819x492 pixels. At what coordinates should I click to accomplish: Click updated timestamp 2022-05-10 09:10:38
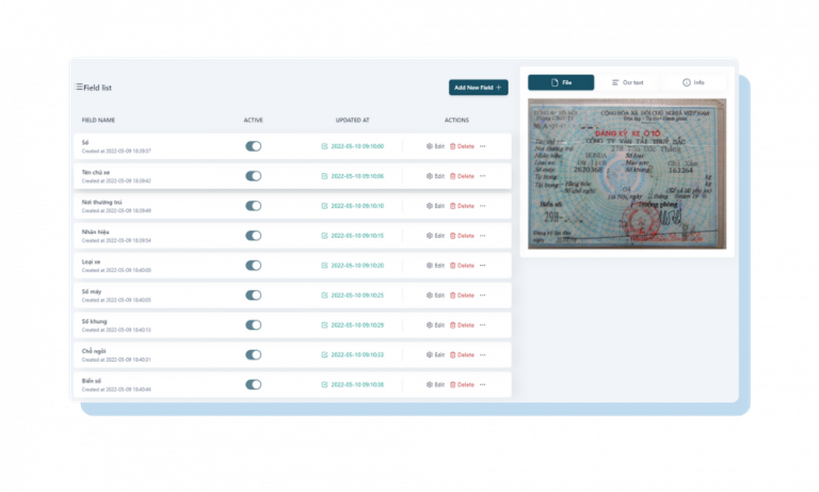pos(357,384)
